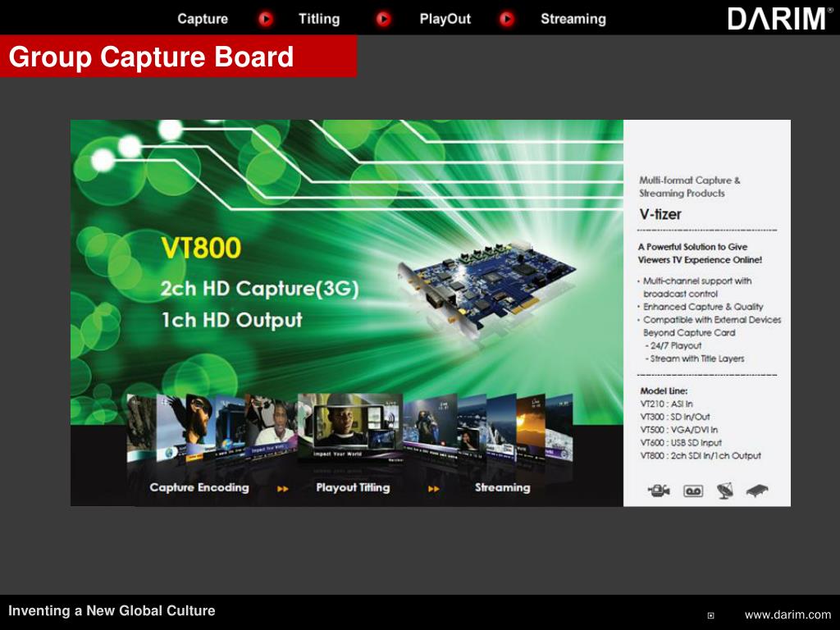840x630 pixels.
Task: Click the tape cassette icon
Action: 693,491
